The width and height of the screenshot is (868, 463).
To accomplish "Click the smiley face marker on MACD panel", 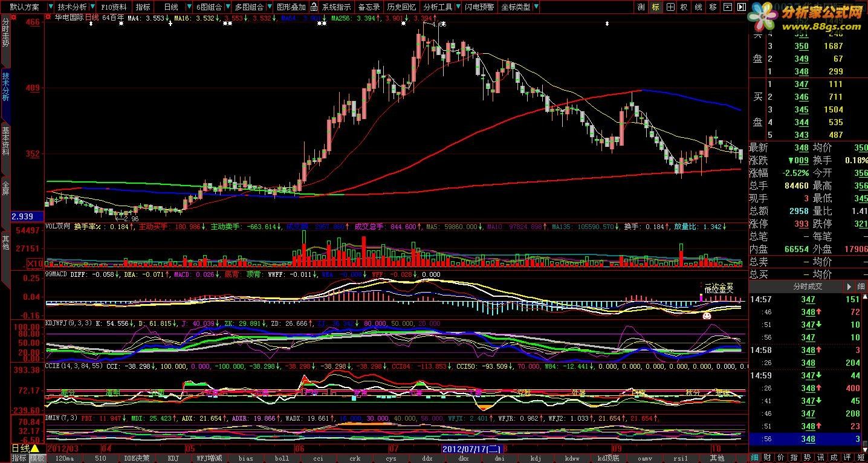I will point(707,316).
